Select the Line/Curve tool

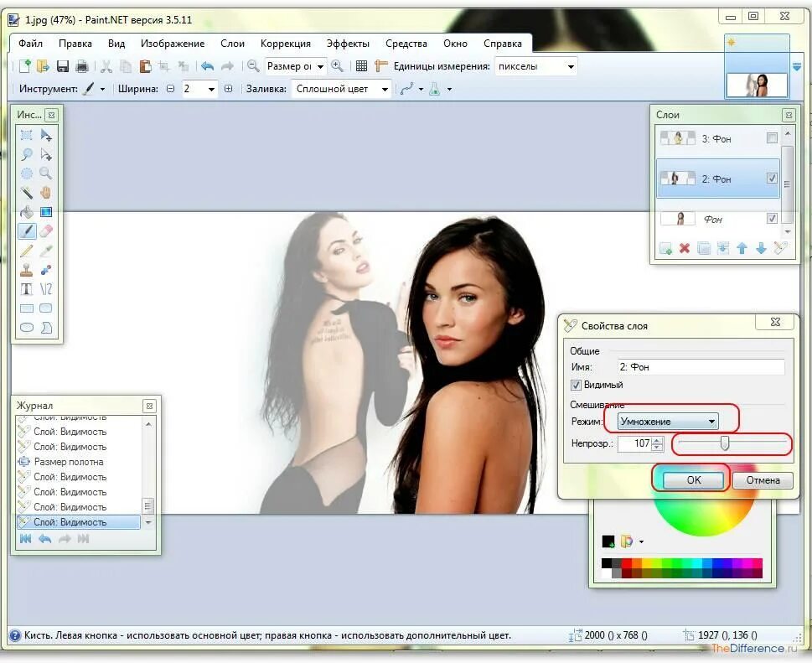(46, 289)
